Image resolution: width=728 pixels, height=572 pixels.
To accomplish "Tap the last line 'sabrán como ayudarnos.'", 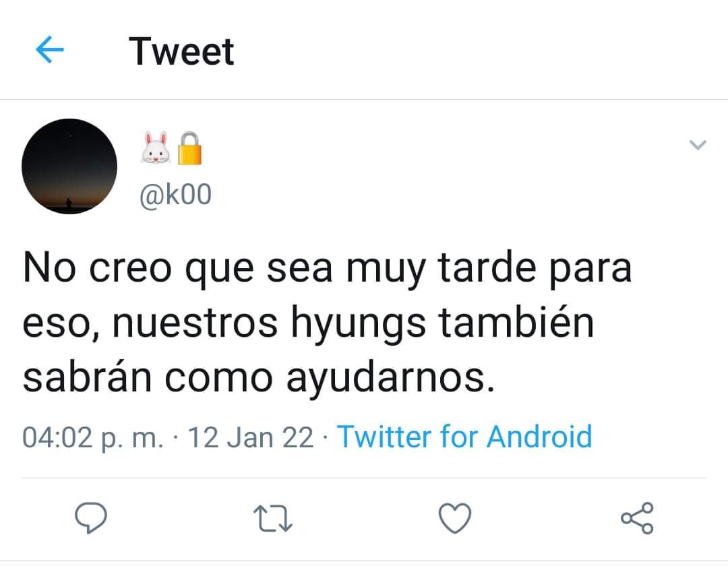I will 259,377.
